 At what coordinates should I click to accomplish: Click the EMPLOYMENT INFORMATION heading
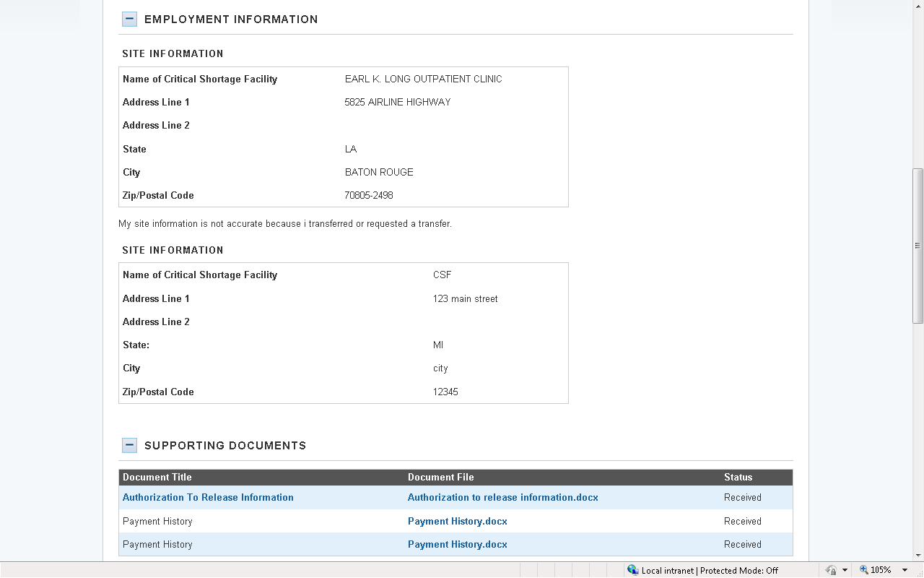231,20
